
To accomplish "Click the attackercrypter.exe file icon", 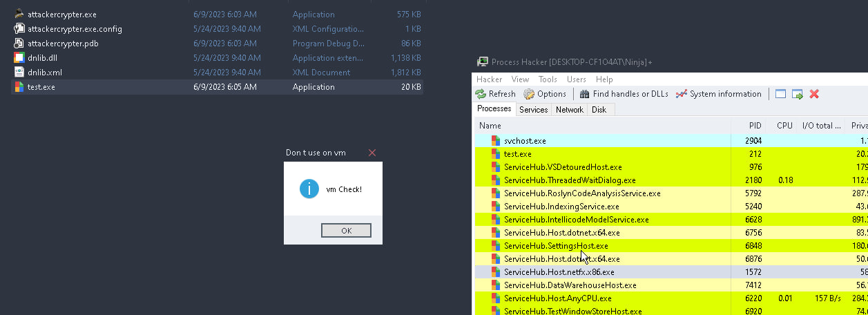I will (19, 15).
